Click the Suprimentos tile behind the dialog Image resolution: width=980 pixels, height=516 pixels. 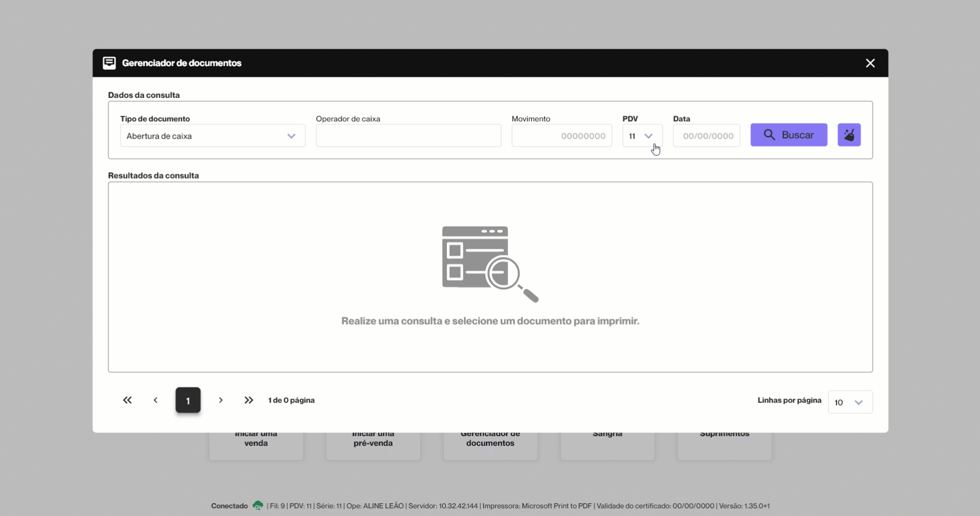click(x=724, y=444)
